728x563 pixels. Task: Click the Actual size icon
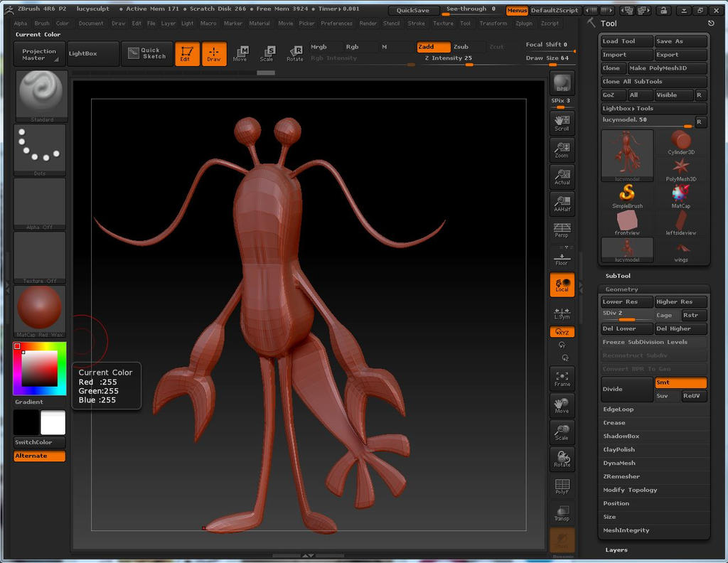click(x=562, y=177)
